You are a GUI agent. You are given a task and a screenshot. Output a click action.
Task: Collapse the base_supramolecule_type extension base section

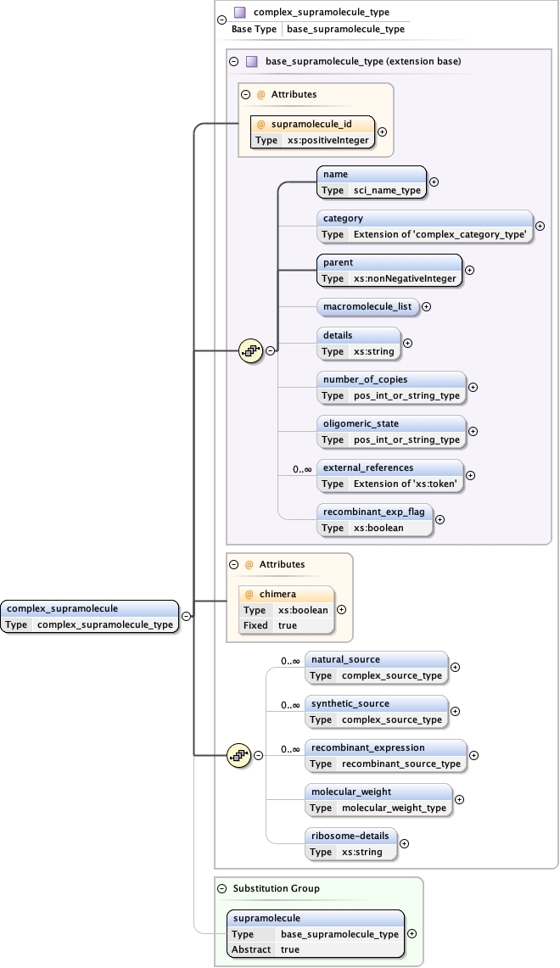point(233,62)
